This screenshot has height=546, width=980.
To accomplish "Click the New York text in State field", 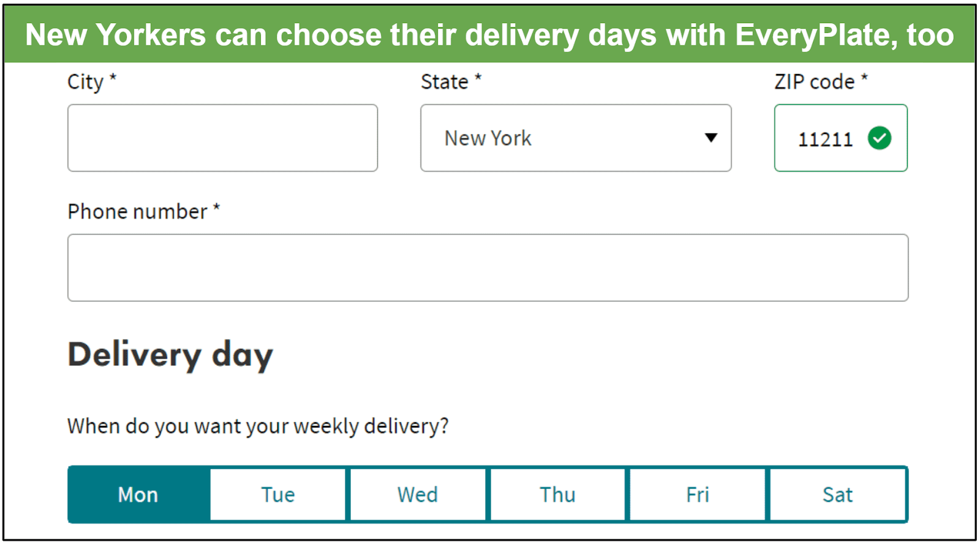I will coord(488,138).
